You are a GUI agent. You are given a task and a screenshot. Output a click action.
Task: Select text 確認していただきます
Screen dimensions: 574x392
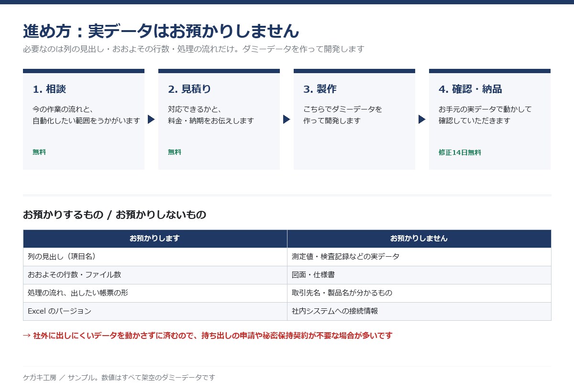(475, 120)
